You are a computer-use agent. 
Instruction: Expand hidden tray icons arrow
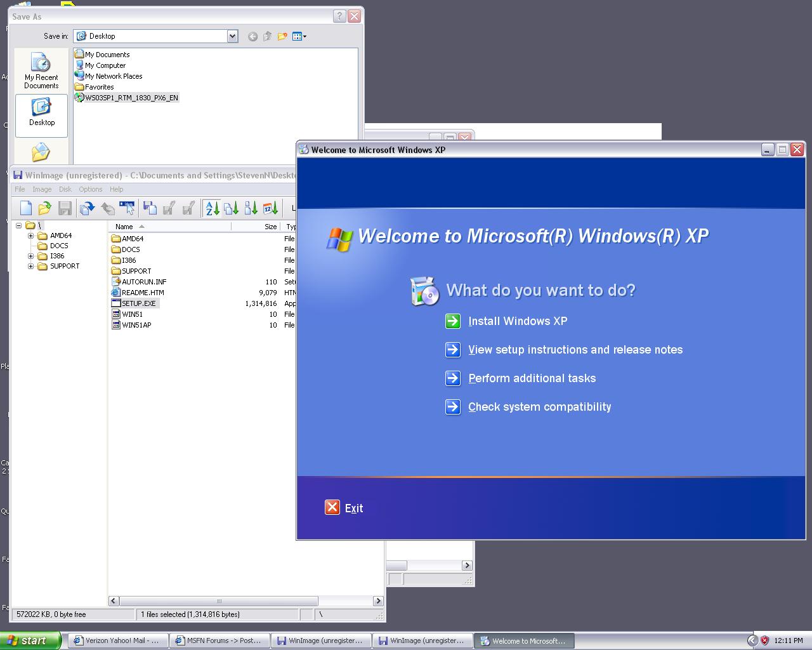[x=752, y=640]
